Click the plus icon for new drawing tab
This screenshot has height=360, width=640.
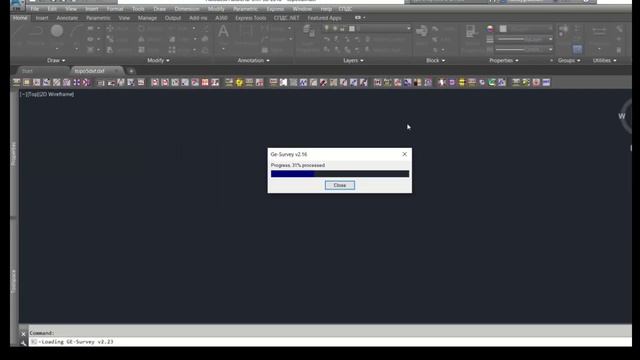(131, 71)
